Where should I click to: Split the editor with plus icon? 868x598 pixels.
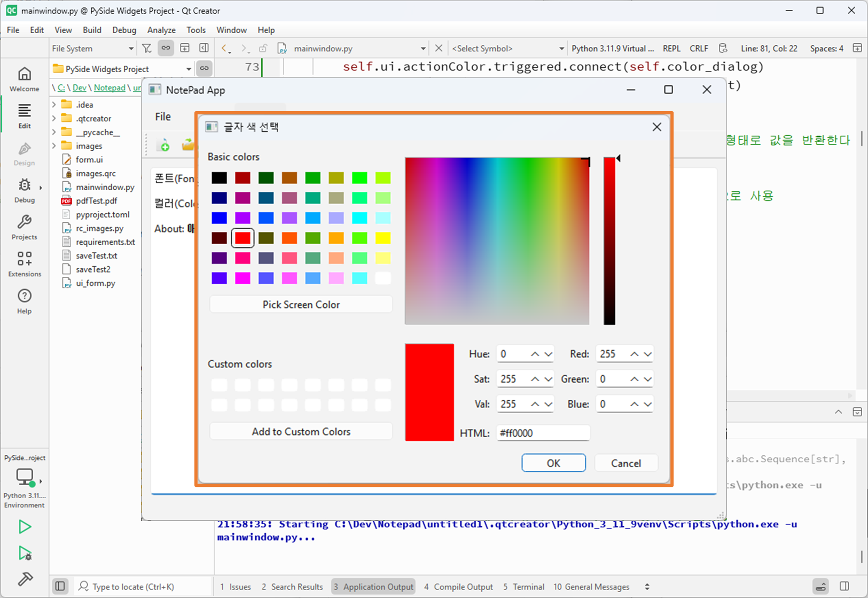pyautogui.click(x=857, y=48)
